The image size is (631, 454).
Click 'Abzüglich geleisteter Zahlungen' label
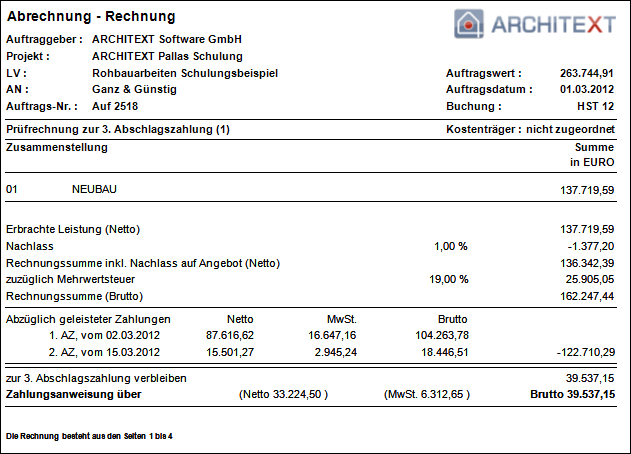(88, 319)
